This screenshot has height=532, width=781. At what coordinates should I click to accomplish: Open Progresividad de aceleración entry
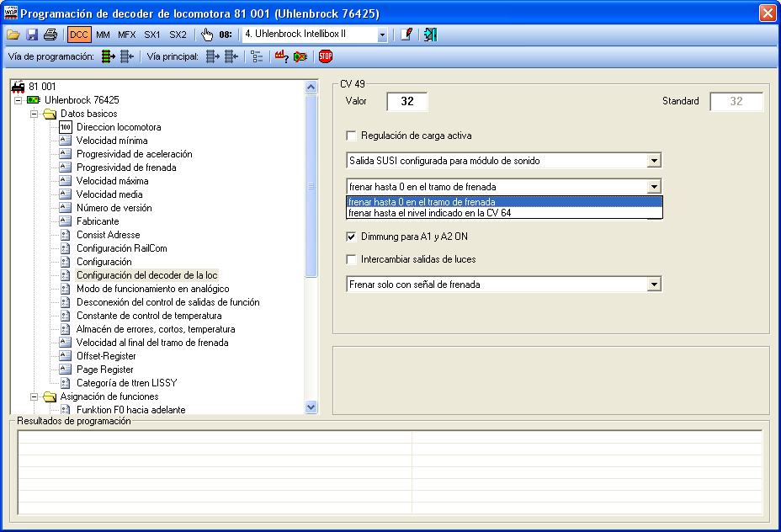134,154
